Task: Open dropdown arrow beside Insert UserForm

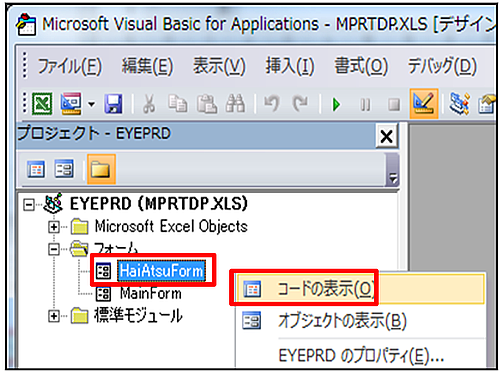Action: pyautogui.click(x=92, y=104)
